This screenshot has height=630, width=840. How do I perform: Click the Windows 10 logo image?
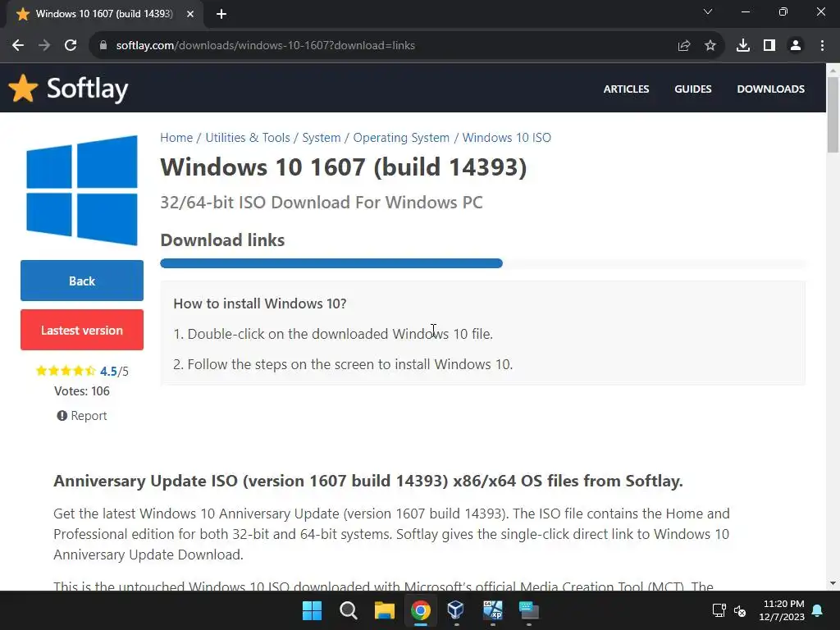[x=82, y=190]
